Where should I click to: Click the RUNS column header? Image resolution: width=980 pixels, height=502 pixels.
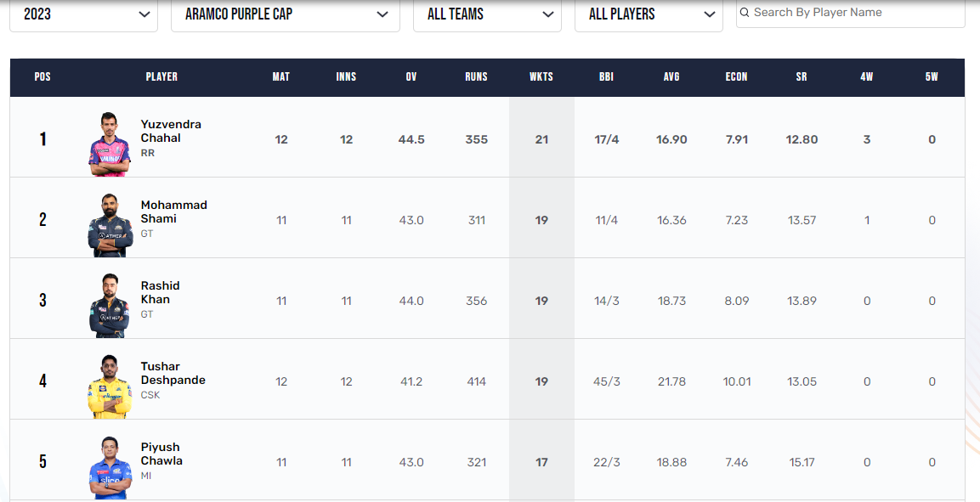(x=476, y=76)
